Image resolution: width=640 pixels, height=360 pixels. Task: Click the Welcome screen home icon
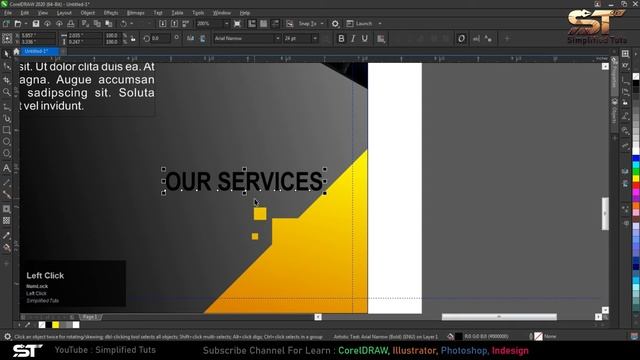point(16,51)
